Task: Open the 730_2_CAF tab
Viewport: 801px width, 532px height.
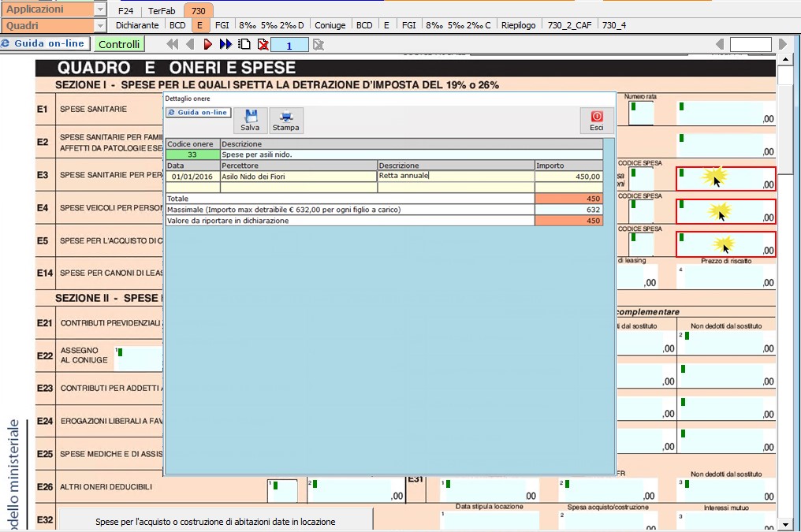Action: [569, 25]
